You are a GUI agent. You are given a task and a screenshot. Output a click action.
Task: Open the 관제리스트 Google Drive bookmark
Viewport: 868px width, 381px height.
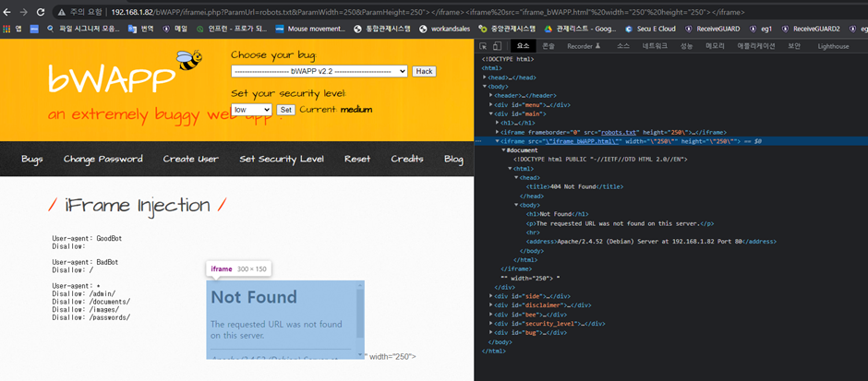tap(580, 29)
